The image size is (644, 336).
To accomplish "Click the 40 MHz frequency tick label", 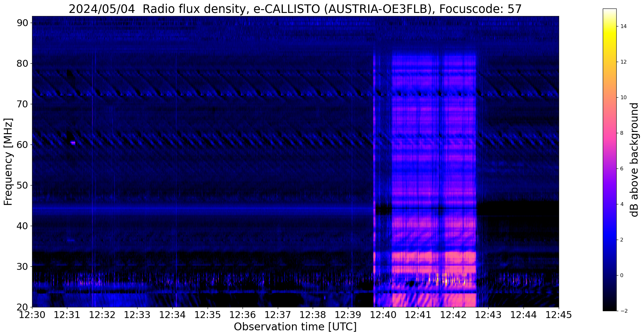I will [22, 226].
